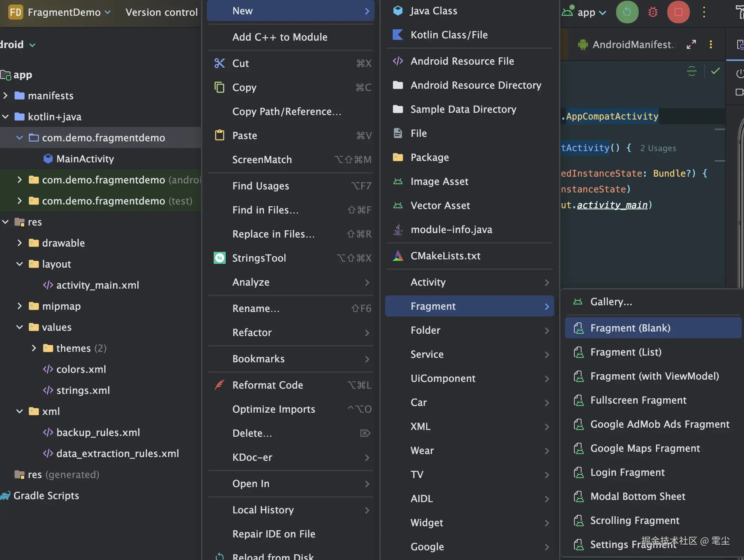Click the editor tabs vertical dots icon
This screenshot has height=560, width=744.
click(711, 44)
